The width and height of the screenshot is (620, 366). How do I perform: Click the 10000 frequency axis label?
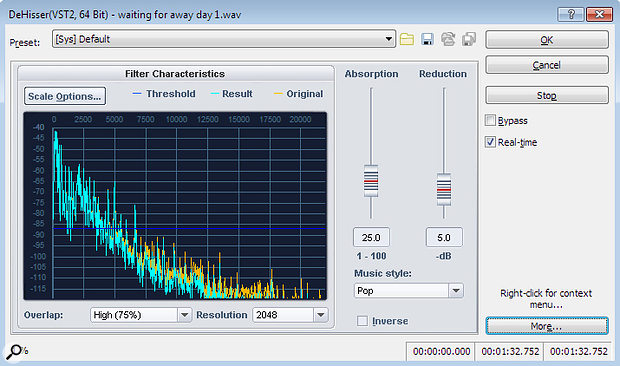(176, 119)
